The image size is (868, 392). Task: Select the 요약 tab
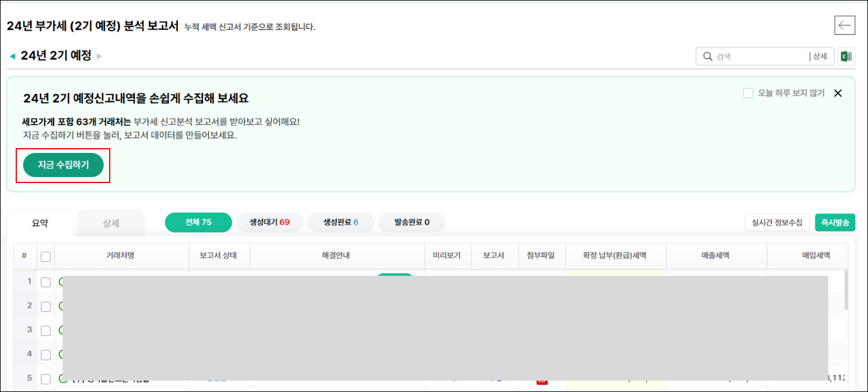click(x=40, y=223)
